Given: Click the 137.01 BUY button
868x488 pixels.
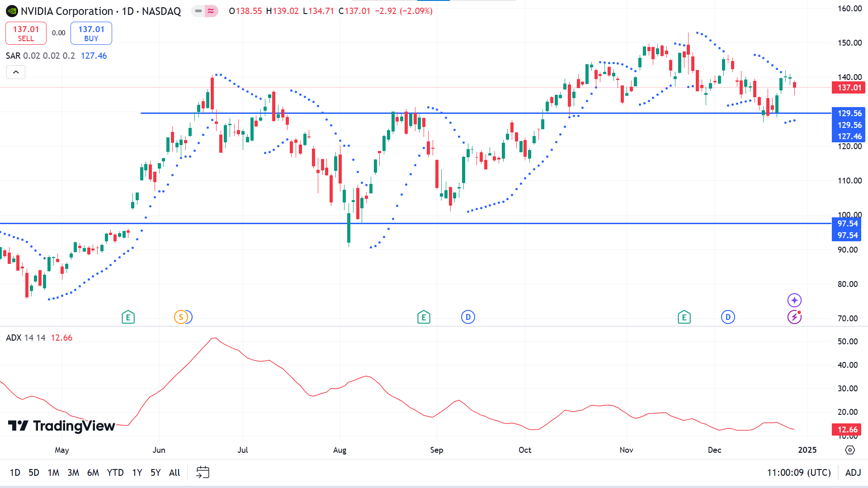Looking at the screenshot, I should click(x=91, y=33).
